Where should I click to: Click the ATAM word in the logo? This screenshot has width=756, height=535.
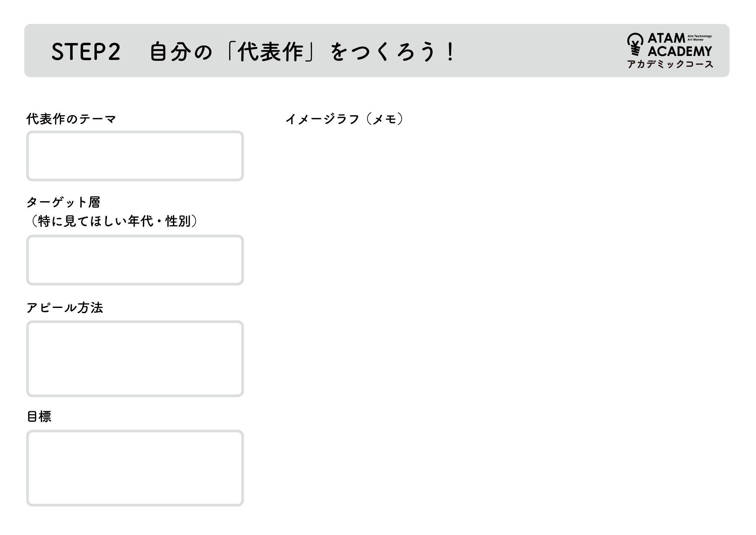click(666, 38)
